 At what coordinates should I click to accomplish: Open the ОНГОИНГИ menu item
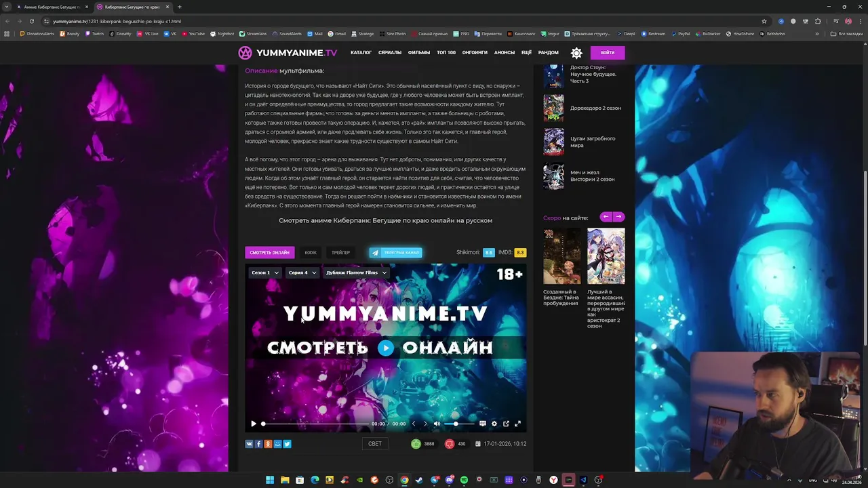click(x=475, y=53)
